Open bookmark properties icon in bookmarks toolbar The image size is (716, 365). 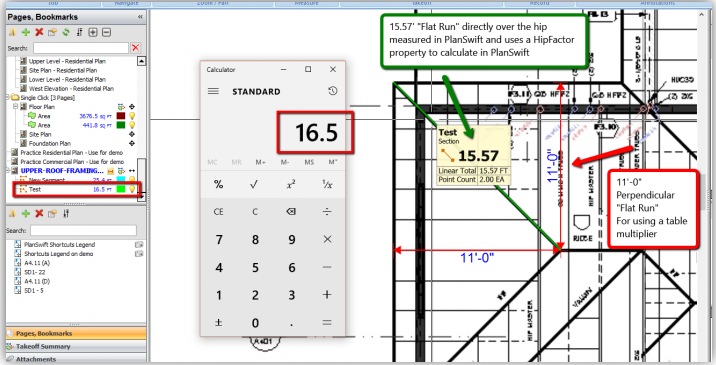(x=53, y=213)
